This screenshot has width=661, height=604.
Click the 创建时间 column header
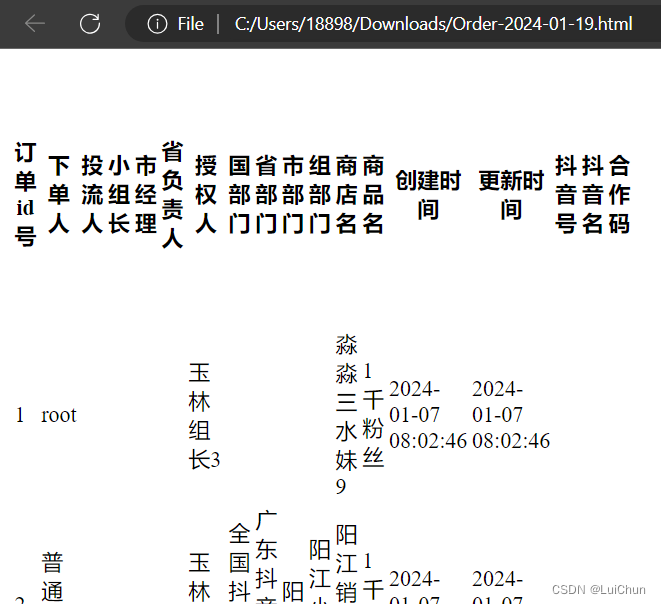tap(428, 194)
